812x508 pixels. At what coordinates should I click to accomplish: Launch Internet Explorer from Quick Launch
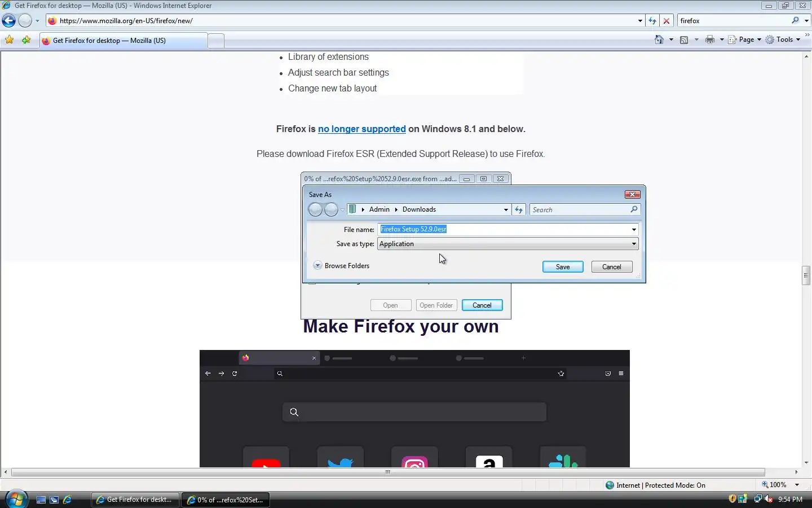point(67,500)
